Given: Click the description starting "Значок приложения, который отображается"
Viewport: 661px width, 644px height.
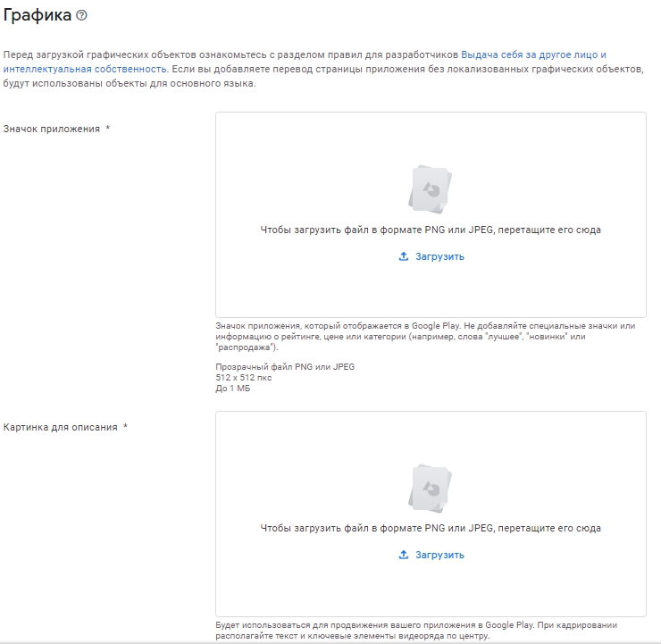Looking at the screenshot, I should pos(425,337).
